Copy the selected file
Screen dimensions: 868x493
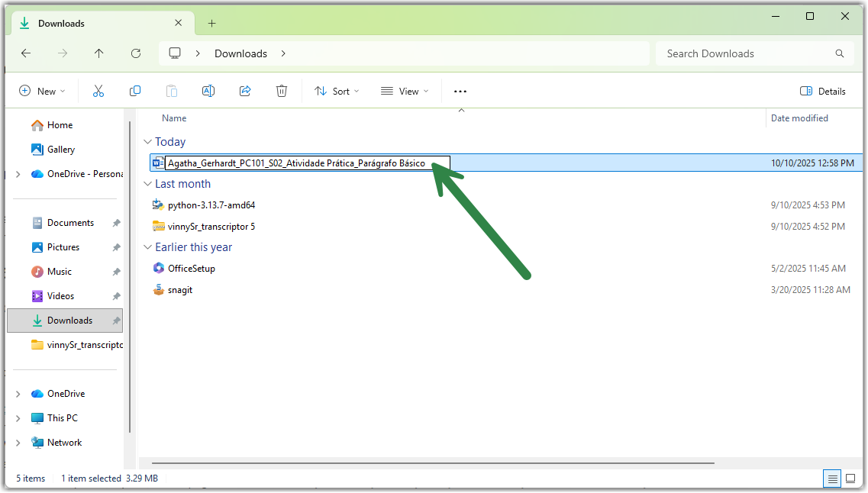pyautogui.click(x=135, y=91)
